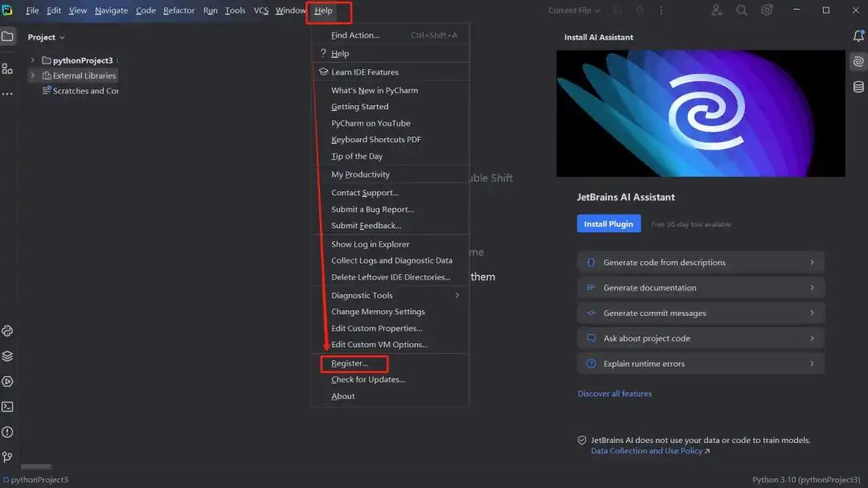
Task: Choose Change Memory Settings
Action: tap(391, 312)
